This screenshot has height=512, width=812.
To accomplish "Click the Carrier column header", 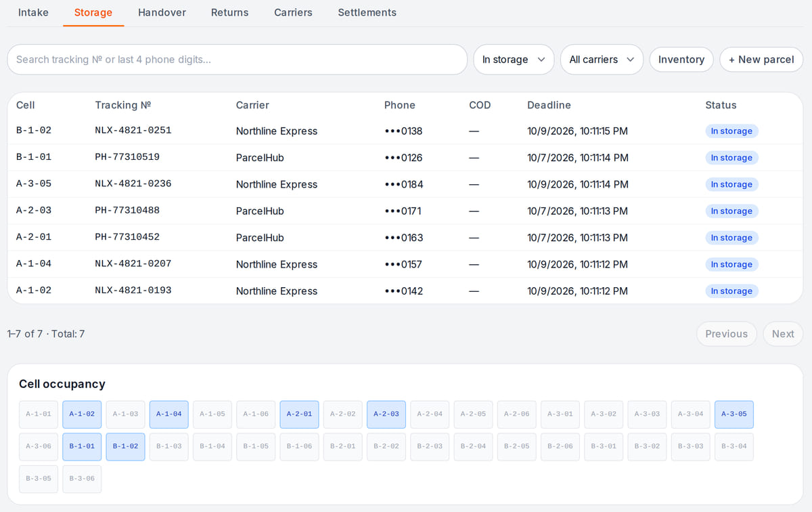I will 252,105.
